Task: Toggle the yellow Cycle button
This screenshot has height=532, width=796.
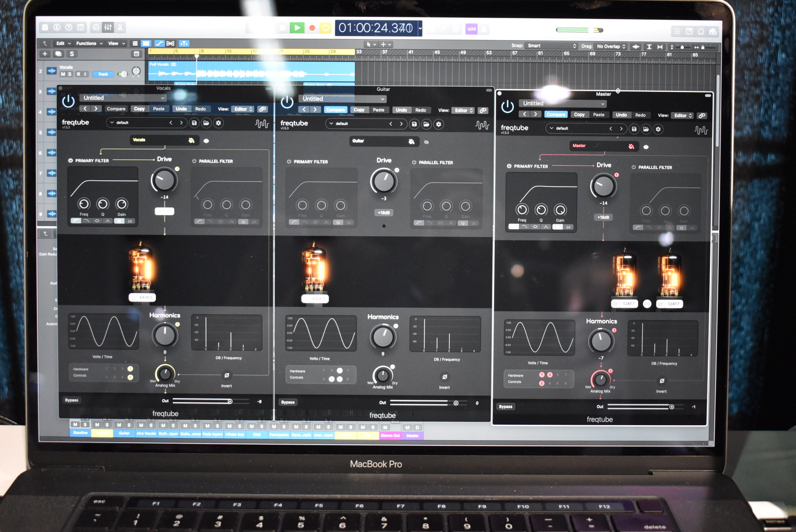Action: [325, 28]
